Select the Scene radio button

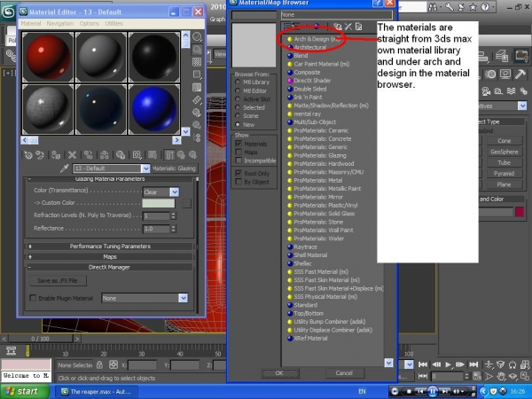tap(238, 115)
